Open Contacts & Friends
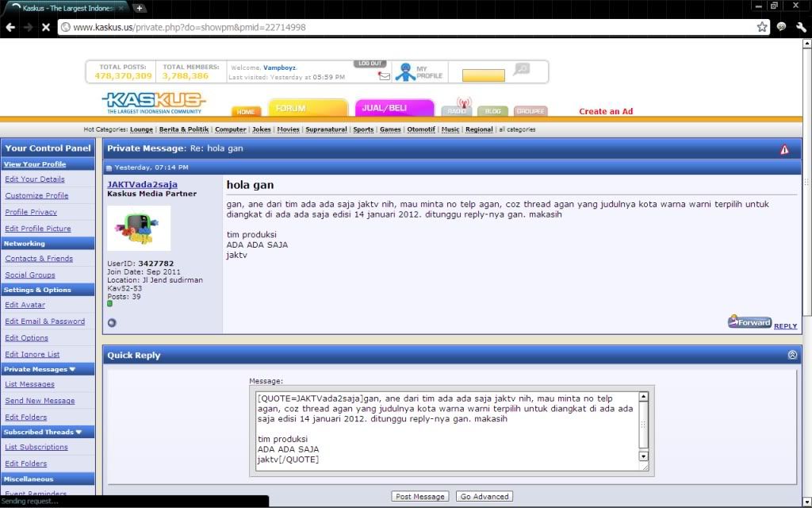This screenshot has width=812, height=508. [x=39, y=259]
